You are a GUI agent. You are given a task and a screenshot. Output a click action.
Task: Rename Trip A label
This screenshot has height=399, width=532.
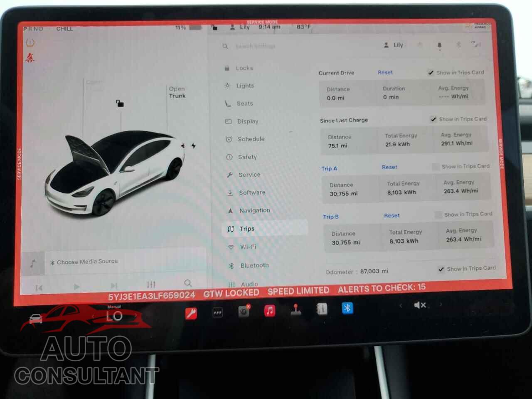point(329,169)
